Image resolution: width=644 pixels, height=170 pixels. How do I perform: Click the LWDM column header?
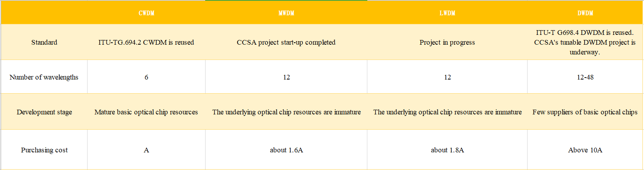click(x=447, y=13)
